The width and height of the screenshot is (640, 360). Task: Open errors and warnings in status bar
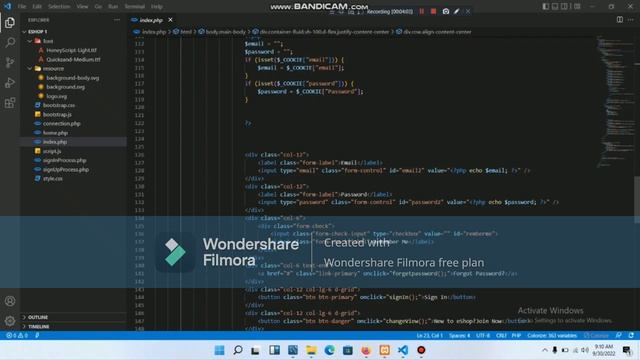pyautogui.click(x=17, y=336)
